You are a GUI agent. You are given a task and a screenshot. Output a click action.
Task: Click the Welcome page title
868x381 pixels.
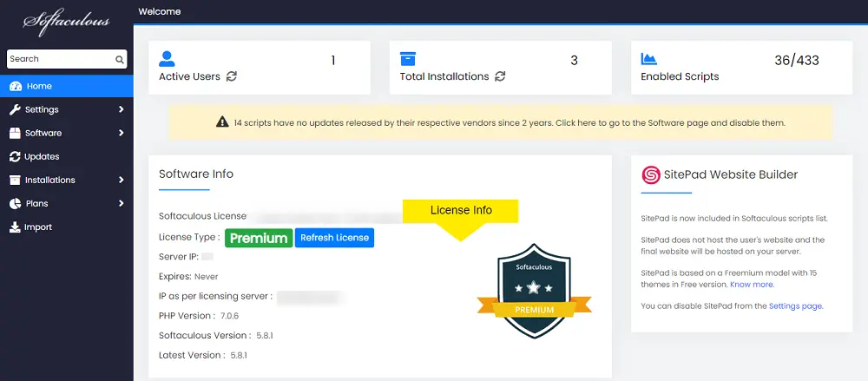[160, 11]
